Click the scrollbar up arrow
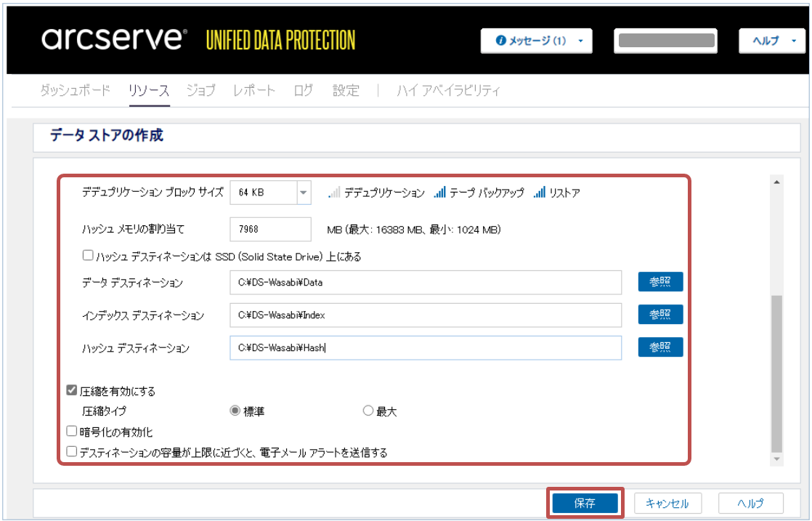812x521 pixels. point(776,182)
